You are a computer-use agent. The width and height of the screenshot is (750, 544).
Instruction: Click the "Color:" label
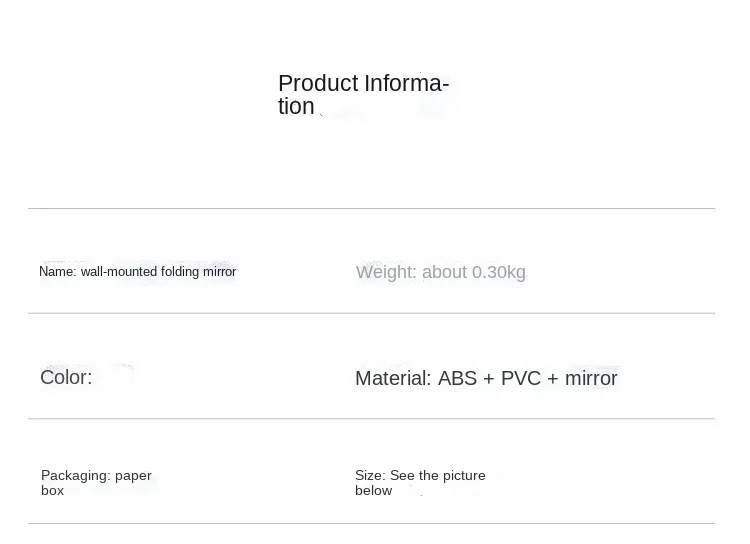click(66, 377)
